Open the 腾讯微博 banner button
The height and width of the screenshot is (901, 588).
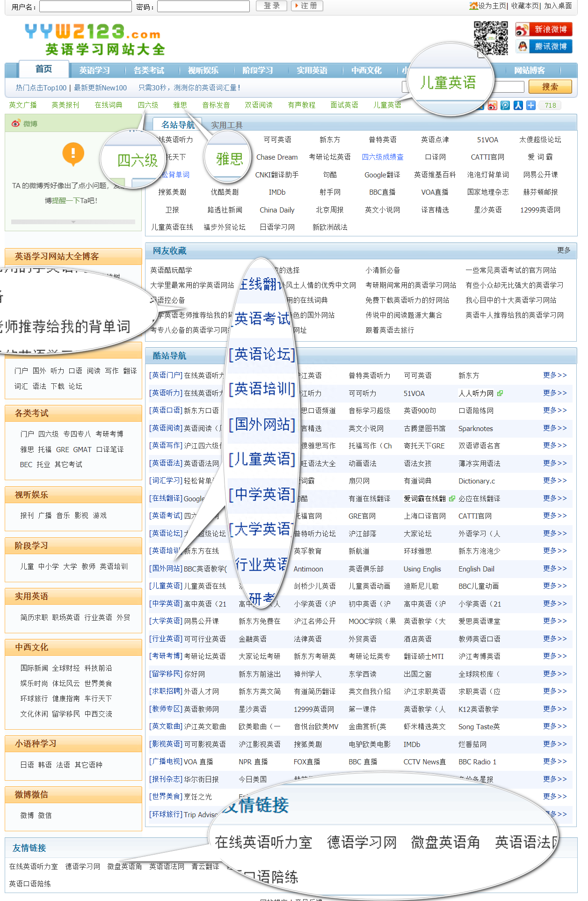pyautogui.click(x=544, y=46)
